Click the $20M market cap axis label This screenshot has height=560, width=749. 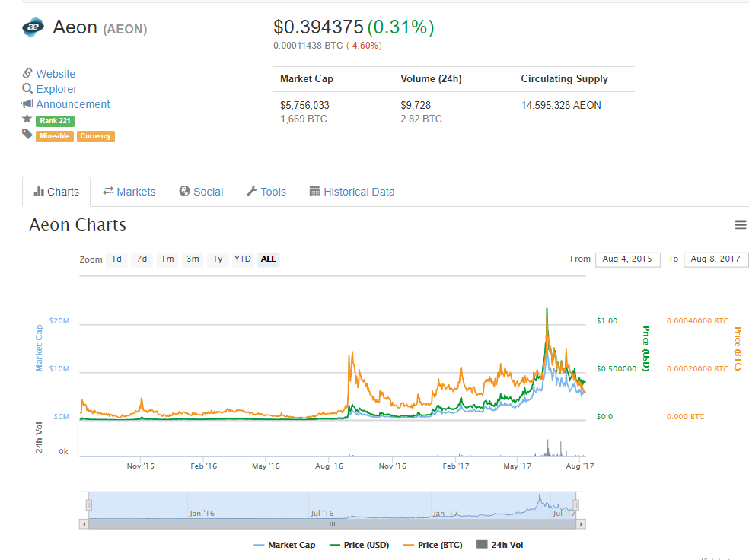[59, 321]
